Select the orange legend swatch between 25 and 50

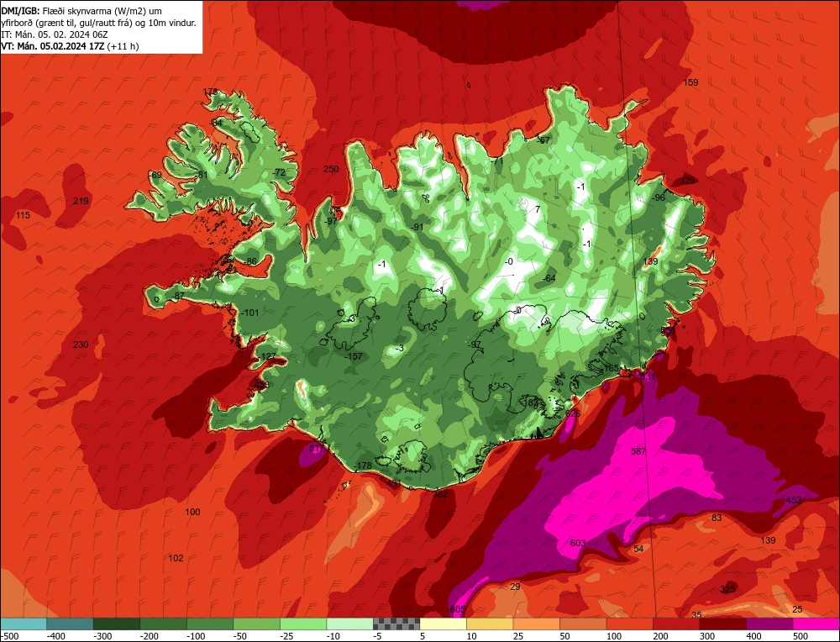[x=536, y=624]
